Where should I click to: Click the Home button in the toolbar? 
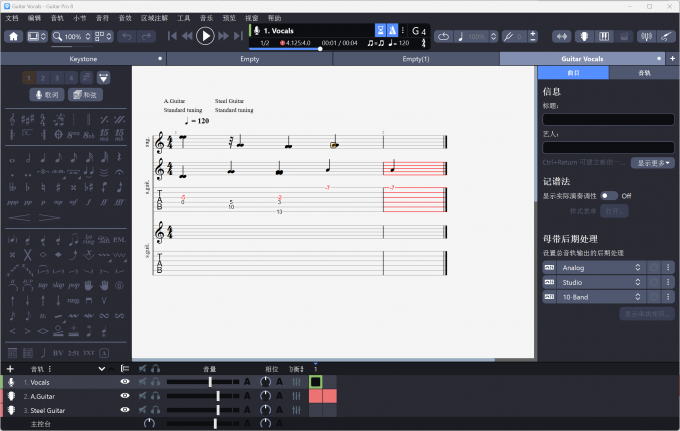click(14, 36)
